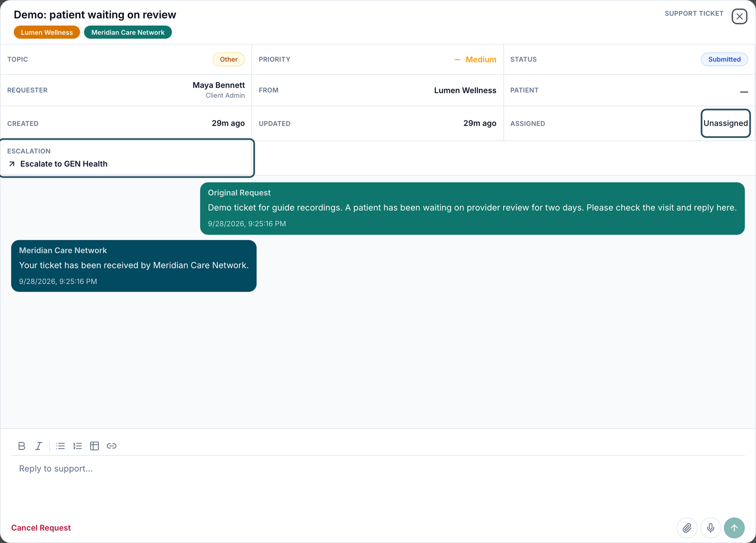Click the Other topic badge

coord(229,59)
